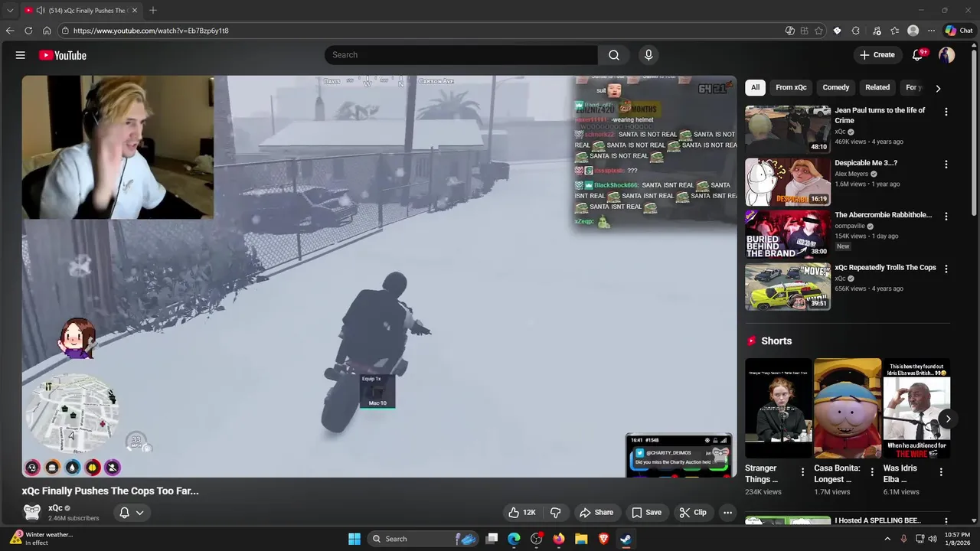Open the browser profile avatar icon
Viewport: 980px width, 551px height.
[913, 31]
